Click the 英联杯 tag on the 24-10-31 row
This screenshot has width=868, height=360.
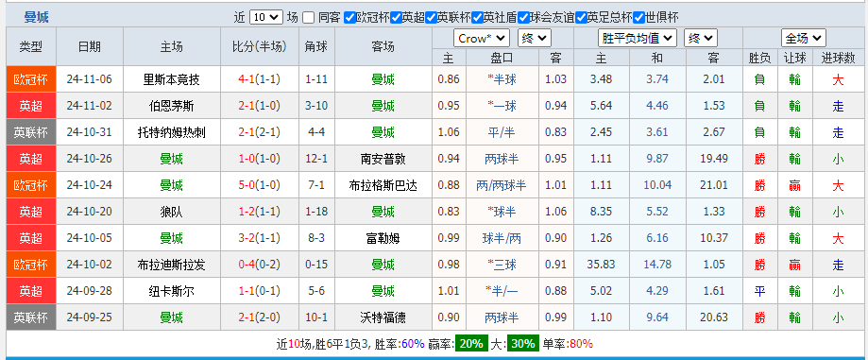pyautogui.click(x=31, y=132)
